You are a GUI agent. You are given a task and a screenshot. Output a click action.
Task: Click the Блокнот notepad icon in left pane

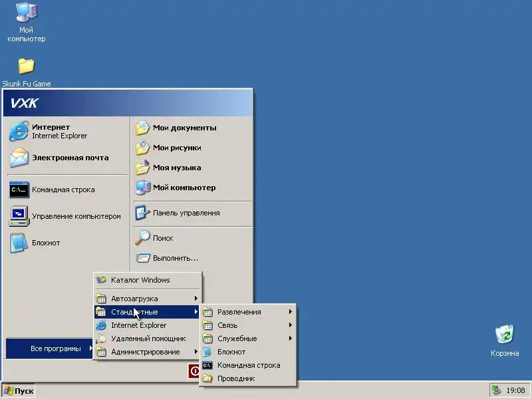(x=19, y=243)
